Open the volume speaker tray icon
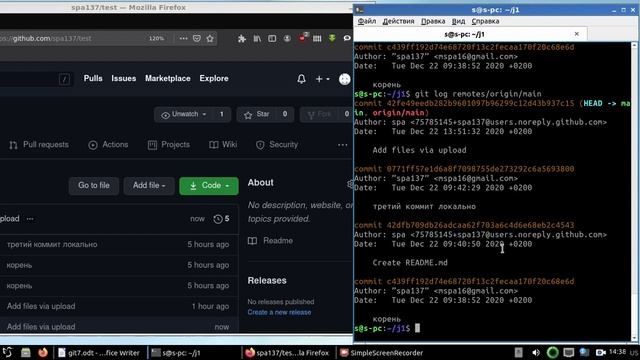 pyautogui.click(x=536, y=353)
